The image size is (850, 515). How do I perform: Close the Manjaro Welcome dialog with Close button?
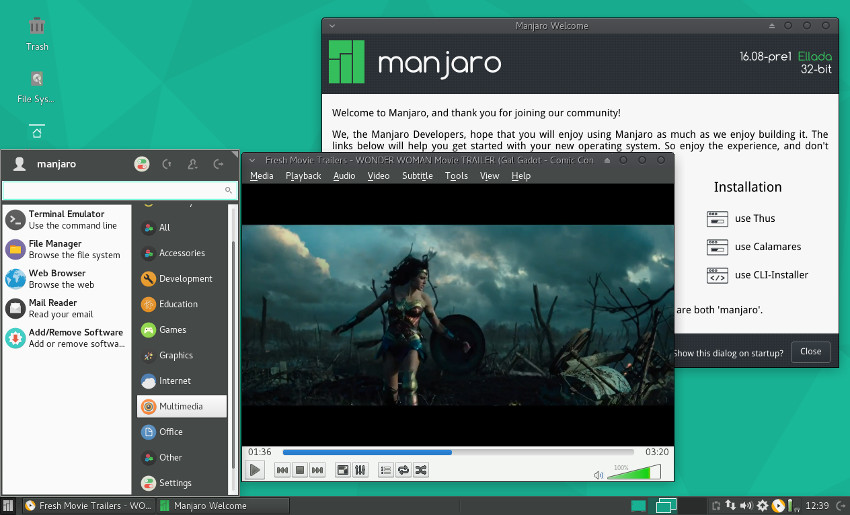810,351
